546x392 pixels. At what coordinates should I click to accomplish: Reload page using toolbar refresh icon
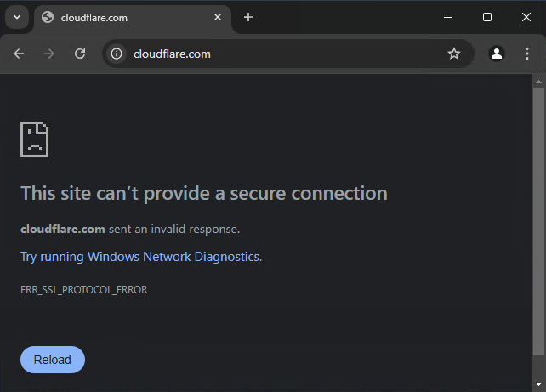tap(80, 54)
